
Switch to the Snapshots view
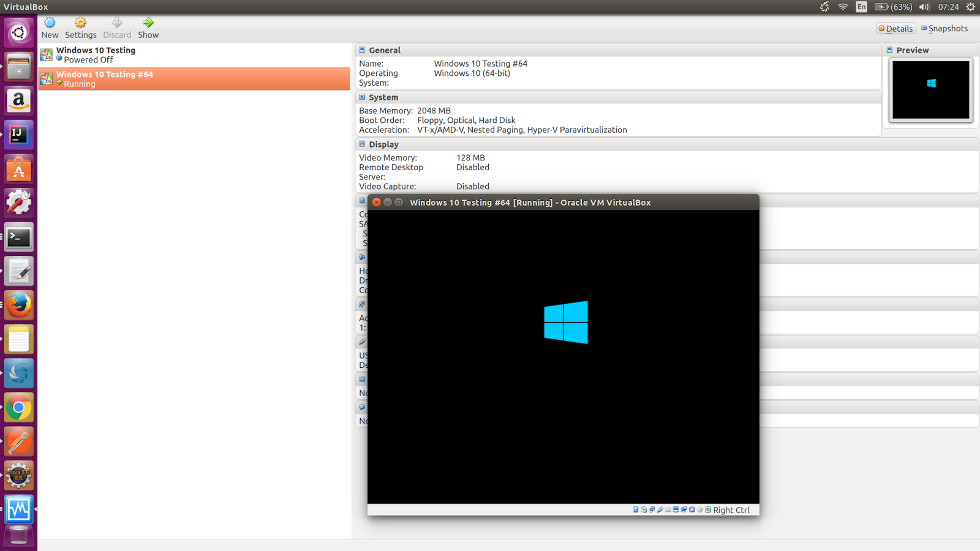click(x=944, y=28)
